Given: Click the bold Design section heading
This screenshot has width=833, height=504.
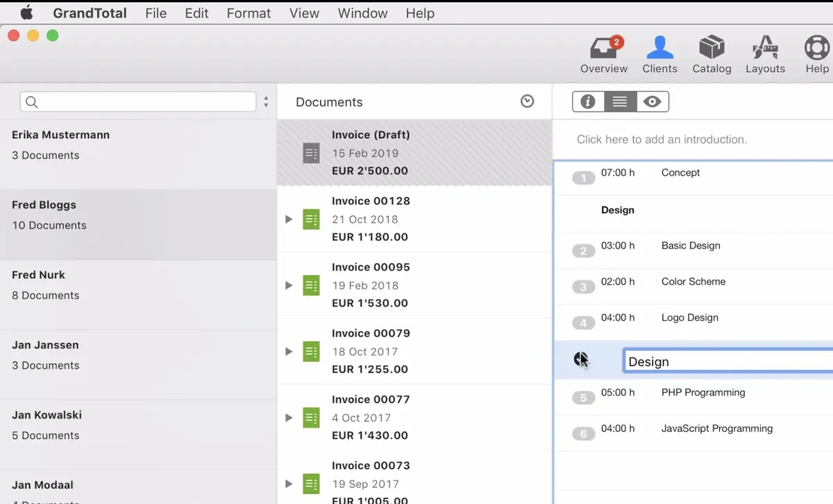Looking at the screenshot, I should pos(618,210).
